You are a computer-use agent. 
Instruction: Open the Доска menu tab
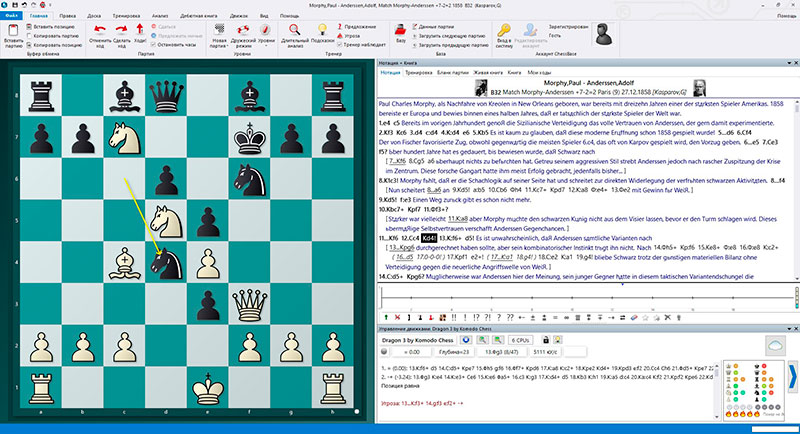click(x=94, y=16)
